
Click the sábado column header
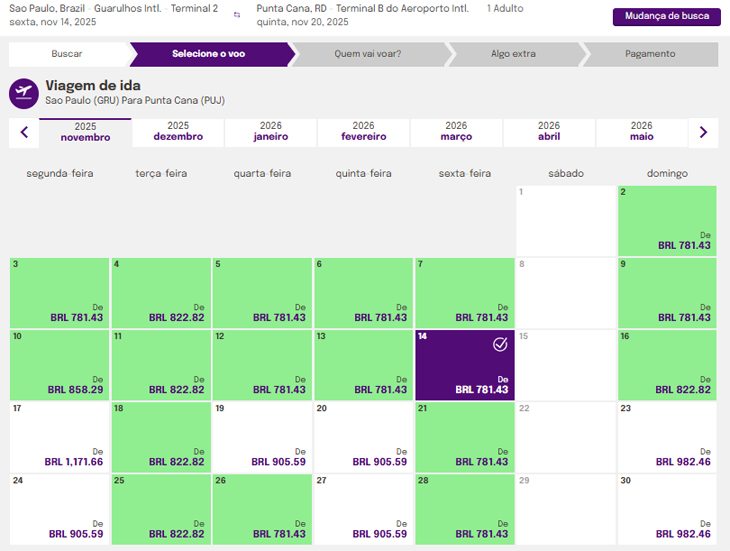tap(566, 173)
